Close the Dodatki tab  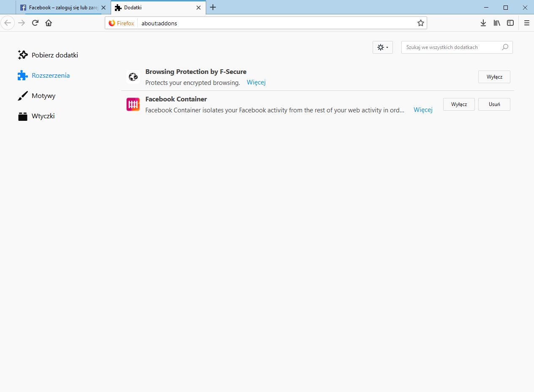click(x=199, y=8)
